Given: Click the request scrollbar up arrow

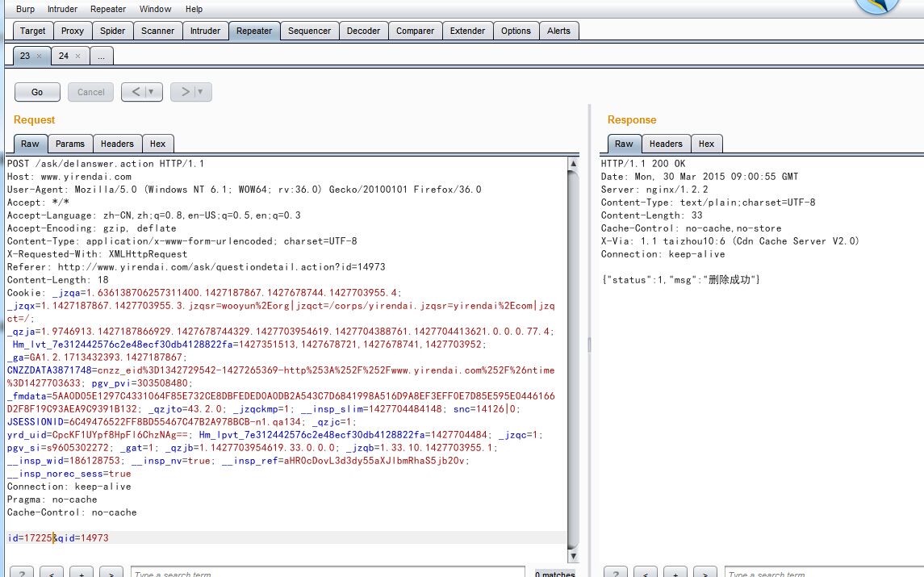Looking at the screenshot, I should click(x=574, y=163).
